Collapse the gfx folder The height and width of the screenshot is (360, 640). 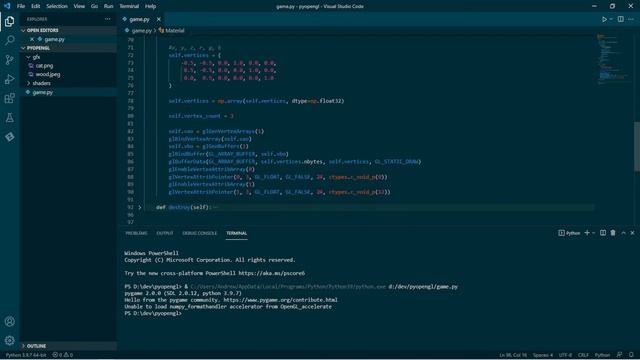coord(68,57)
